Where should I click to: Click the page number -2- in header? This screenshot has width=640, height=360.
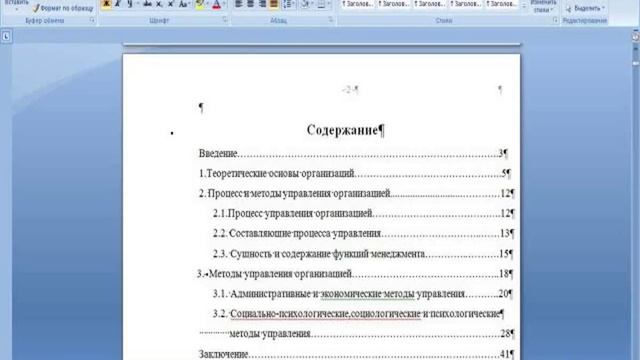point(350,89)
